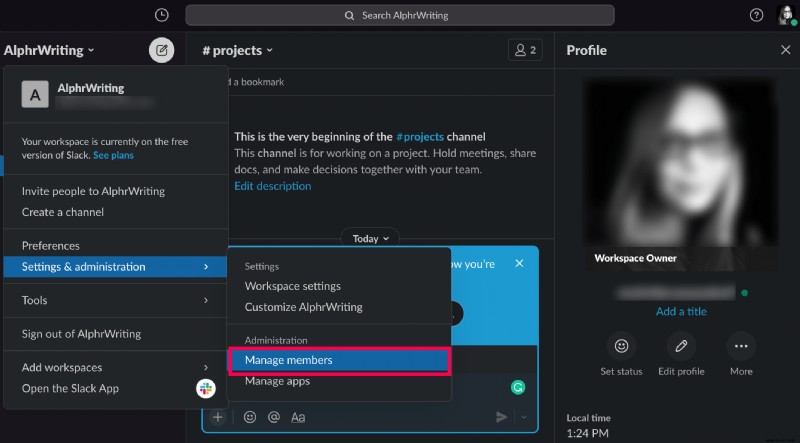Click the Local time 1:24 PM text
This screenshot has height=443, width=800.
point(588,426)
